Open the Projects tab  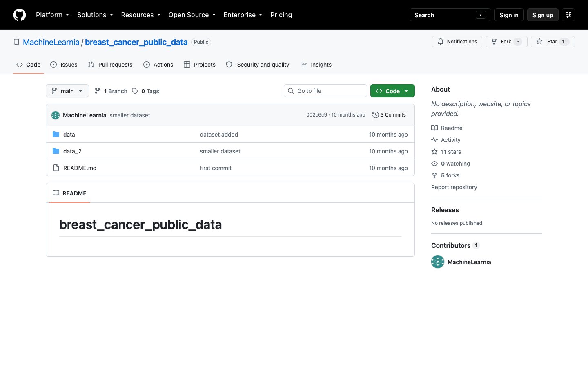(x=200, y=65)
